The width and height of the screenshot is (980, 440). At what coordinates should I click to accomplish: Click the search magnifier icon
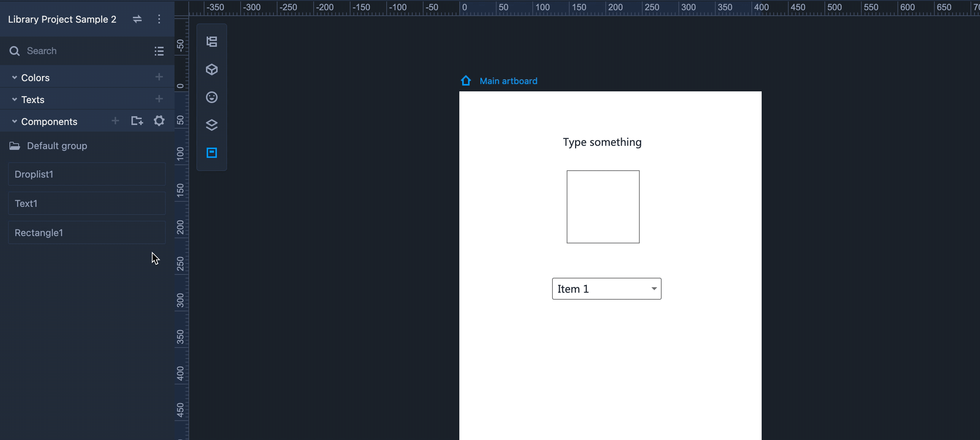pyautogui.click(x=15, y=51)
